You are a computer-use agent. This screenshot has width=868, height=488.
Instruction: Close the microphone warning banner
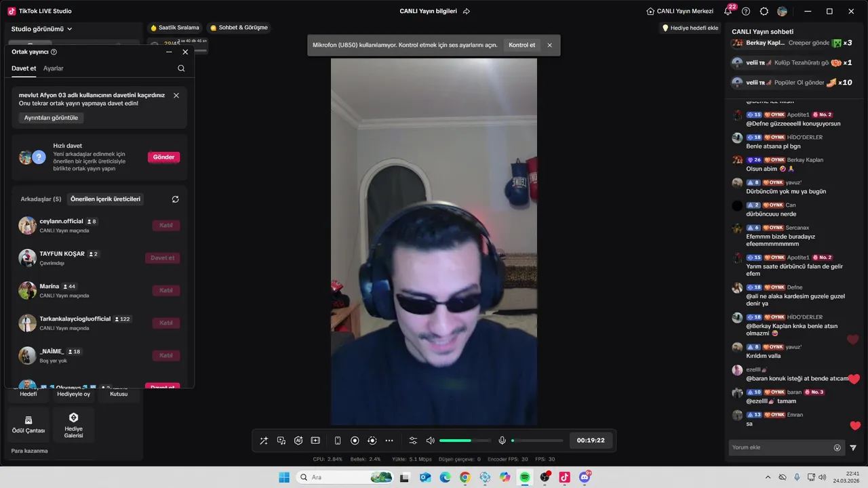coord(550,45)
